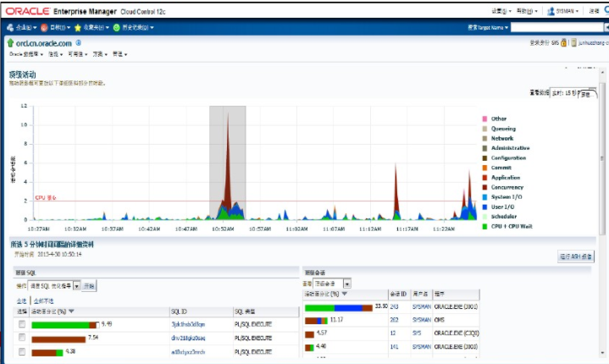Open the Administration menu

coord(119,54)
